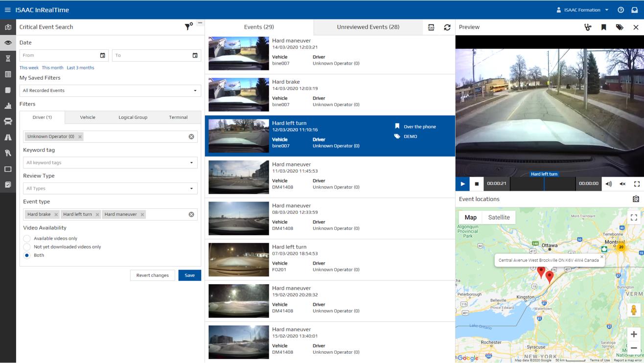Viewport: 644px width, 363px height.
Task: Open the bar chart icon in left sidebar
Action: [8, 106]
